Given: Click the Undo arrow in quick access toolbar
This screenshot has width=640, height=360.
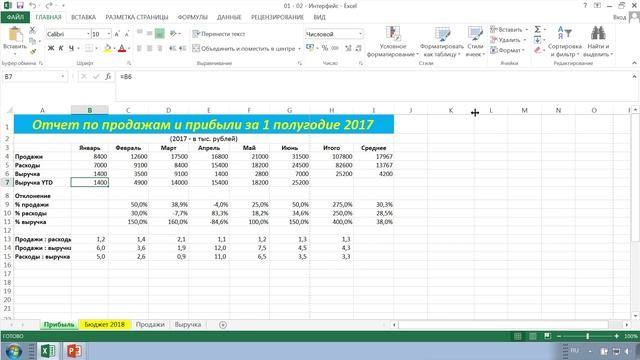Looking at the screenshot, I should pos(33,5).
